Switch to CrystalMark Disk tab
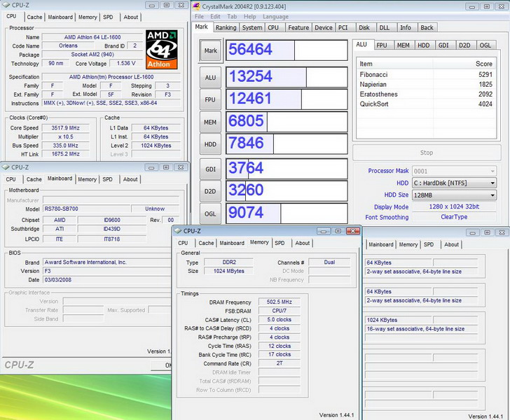 click(x=364, y=27)
